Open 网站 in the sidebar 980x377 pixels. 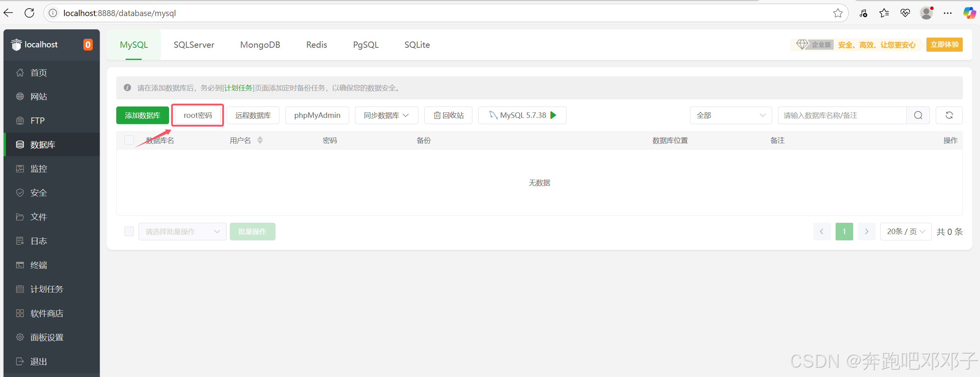point(52,97)
